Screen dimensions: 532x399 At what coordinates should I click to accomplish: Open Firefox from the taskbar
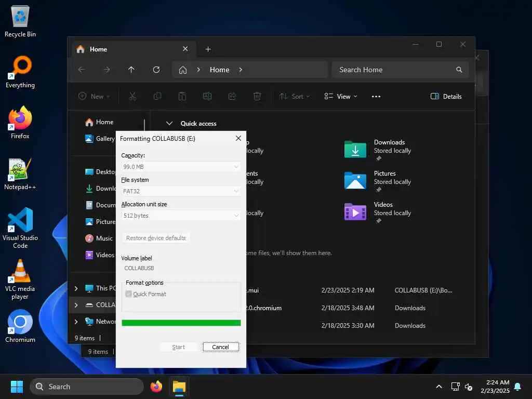(x=156, y=387)
